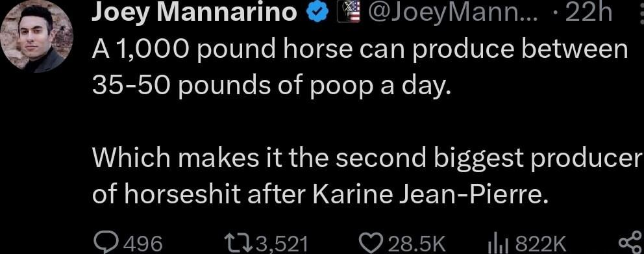Share the tweet via share icon

[x=629, y=242]
